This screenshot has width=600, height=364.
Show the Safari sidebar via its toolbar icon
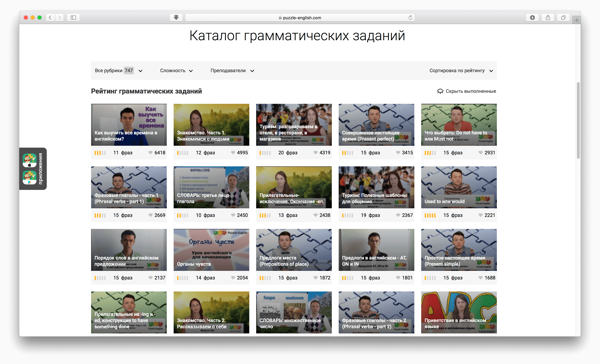73,17
